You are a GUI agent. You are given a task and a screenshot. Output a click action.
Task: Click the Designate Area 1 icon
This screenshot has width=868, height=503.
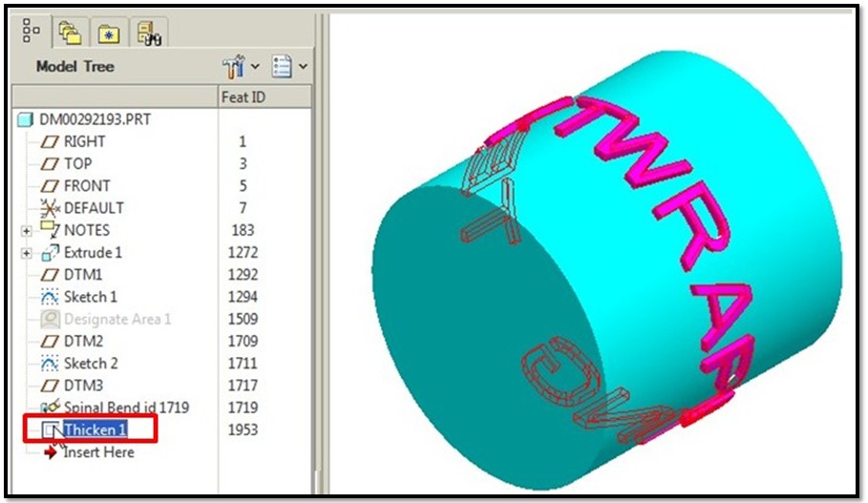50,319
